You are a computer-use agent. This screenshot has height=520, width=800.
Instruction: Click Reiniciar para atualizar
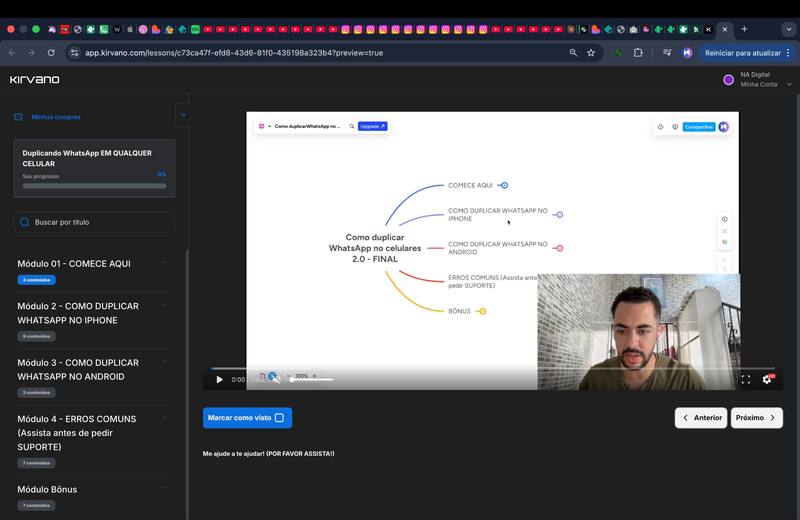(742, 53)
